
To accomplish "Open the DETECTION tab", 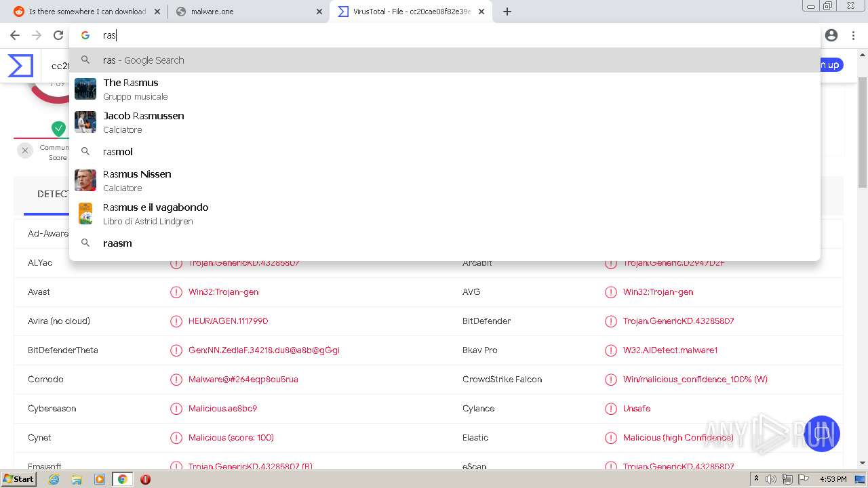I will coord(53,194).
